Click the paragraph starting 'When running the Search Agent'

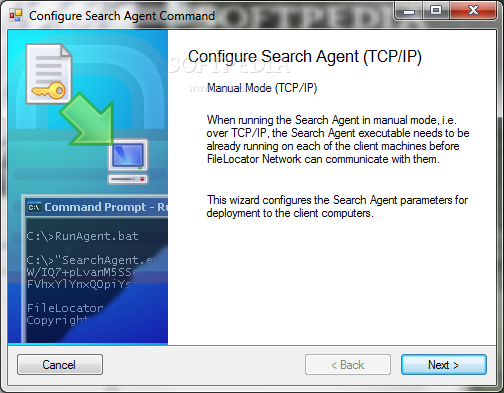pos(338,139)
